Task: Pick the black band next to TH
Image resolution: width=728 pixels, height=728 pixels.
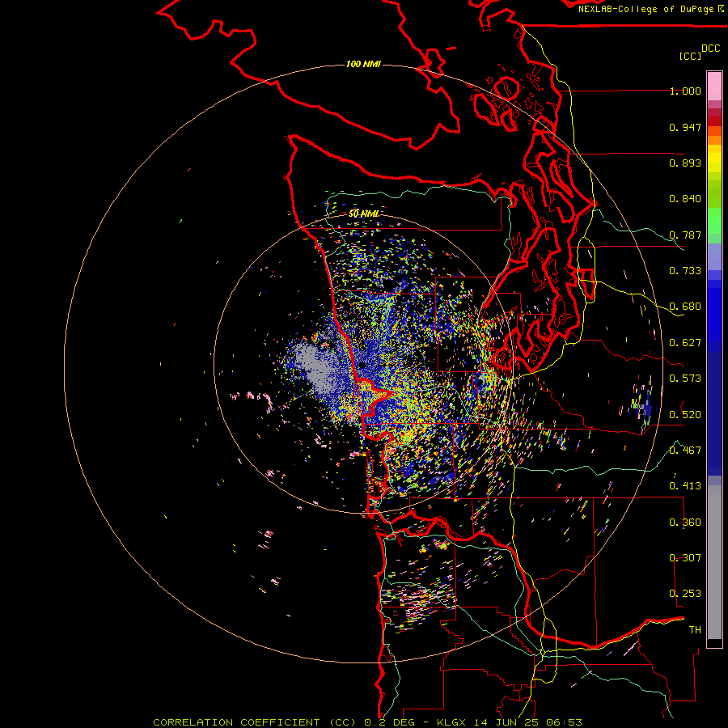Action: pyautogui.click(x=714, y=642)
